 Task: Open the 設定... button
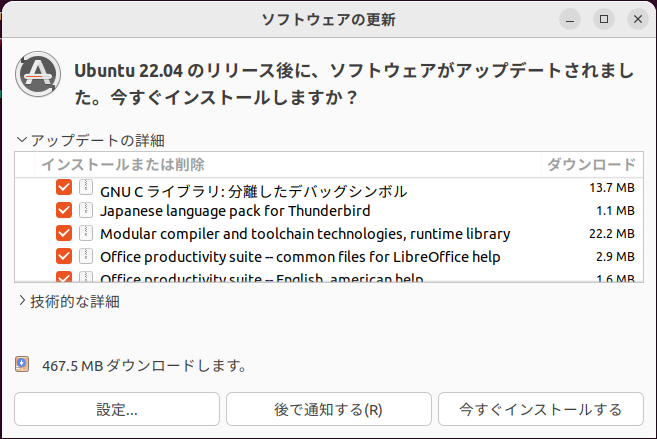117,409
